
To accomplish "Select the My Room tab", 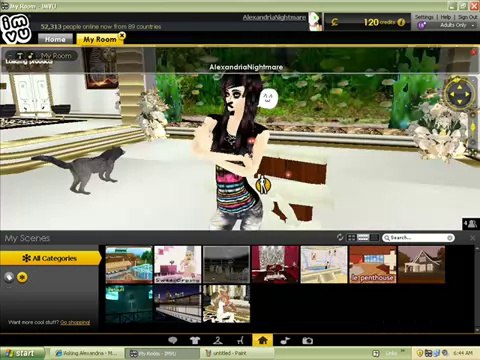I will pyautogui.click(x=99, y=39).
